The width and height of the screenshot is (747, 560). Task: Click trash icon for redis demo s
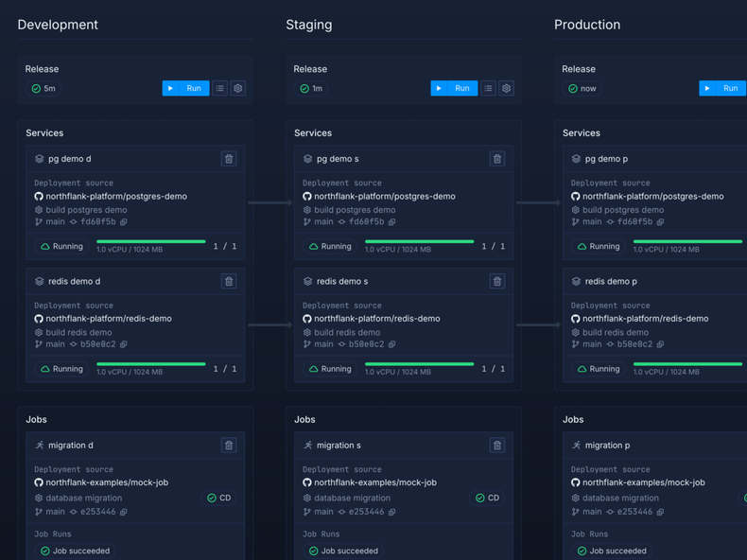pyautogui.click(x=497, y=281)
